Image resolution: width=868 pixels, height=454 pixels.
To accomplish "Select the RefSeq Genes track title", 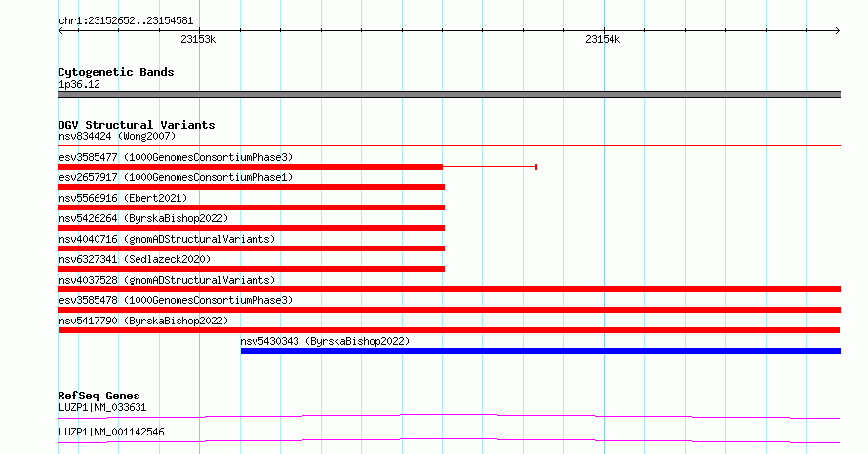I will pyautogui.click(x=99, y=396).
